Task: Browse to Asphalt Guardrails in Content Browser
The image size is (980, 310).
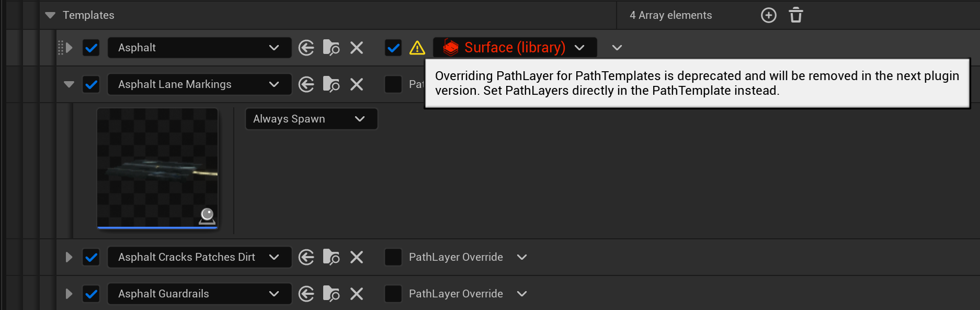Action: 331,294
